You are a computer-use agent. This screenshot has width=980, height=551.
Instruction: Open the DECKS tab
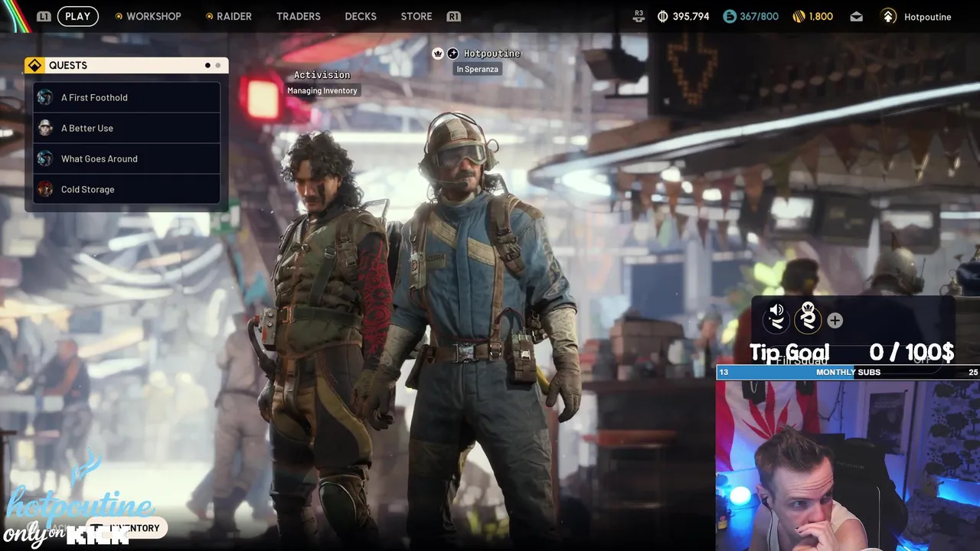coord(361,16)
